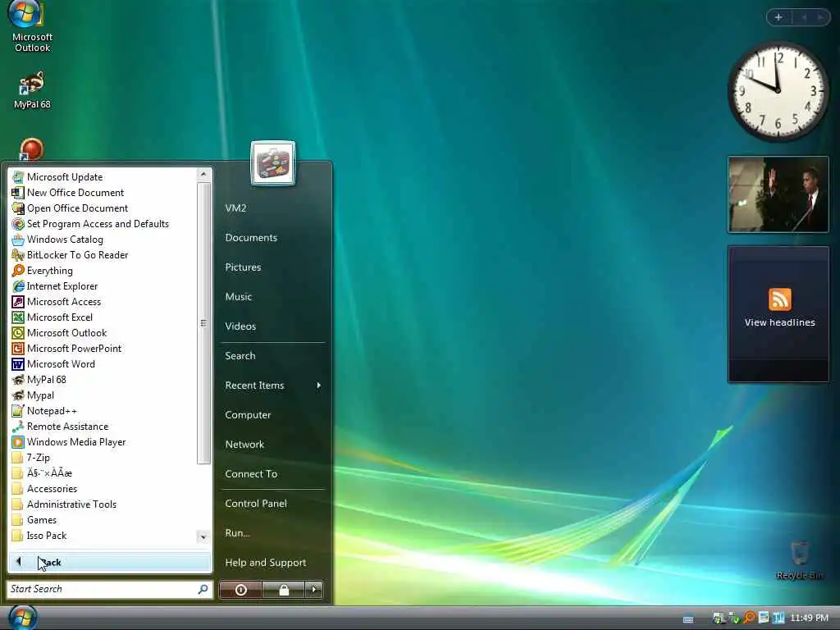
Task: Open Control Panel
Action: tap(256, 503)
